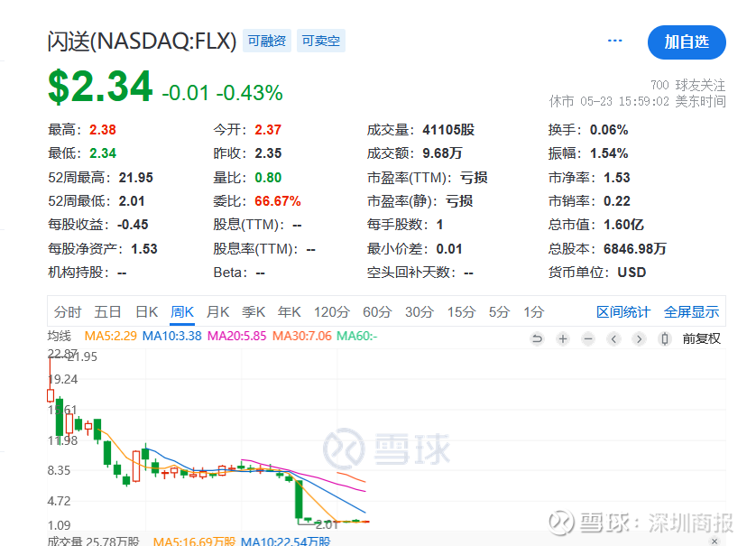Open the 前复权 adjustment dropdown

coord(701,339)
